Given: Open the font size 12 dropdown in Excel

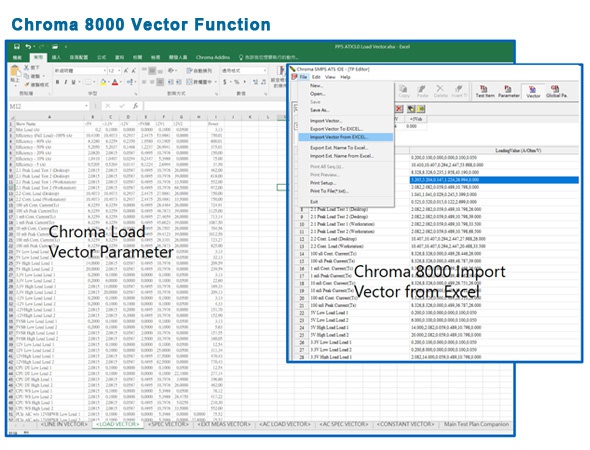Looking at the screenshot, I should pyautogui.click(x=119, y=71).
